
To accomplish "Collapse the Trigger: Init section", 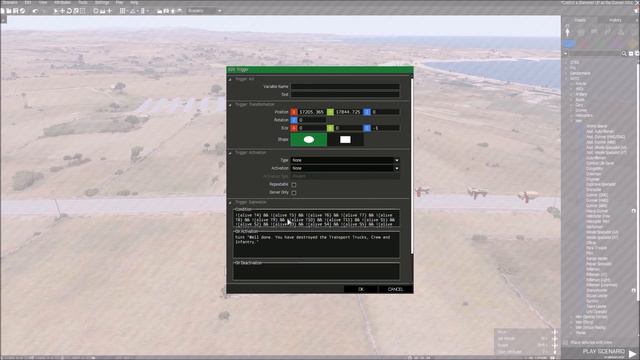I will (230, 79).
